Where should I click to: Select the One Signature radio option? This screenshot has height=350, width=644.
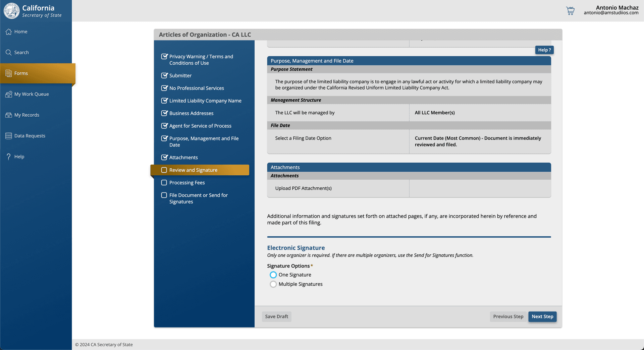click(x=273, y=275)
